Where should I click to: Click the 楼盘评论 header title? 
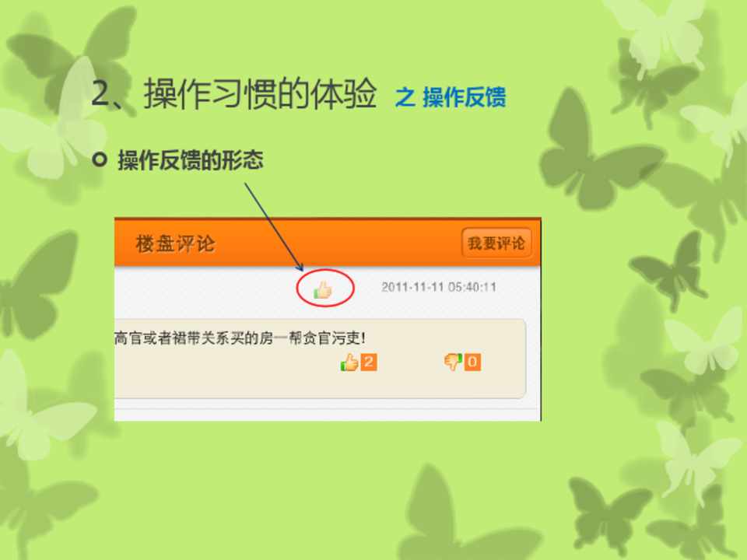[175, 243]
